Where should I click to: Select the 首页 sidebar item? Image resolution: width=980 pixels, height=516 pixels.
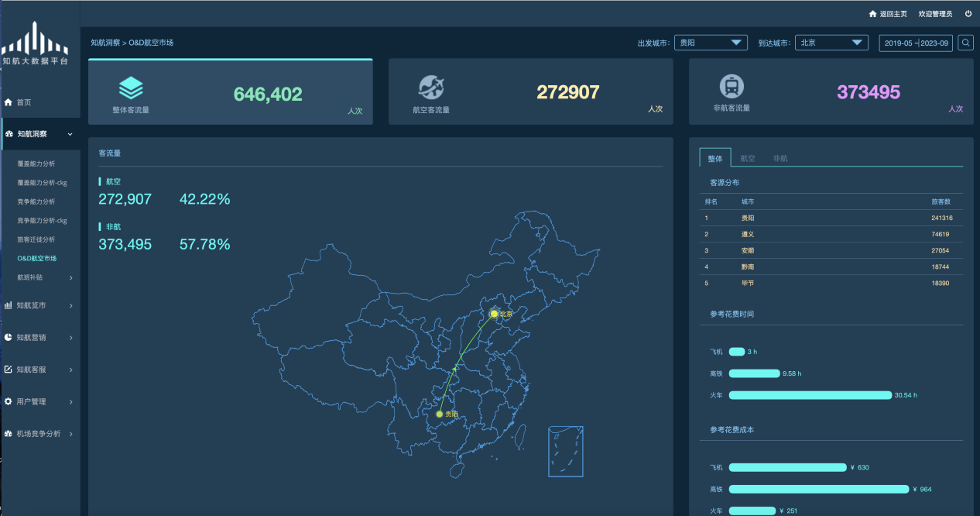click(23, 102)
